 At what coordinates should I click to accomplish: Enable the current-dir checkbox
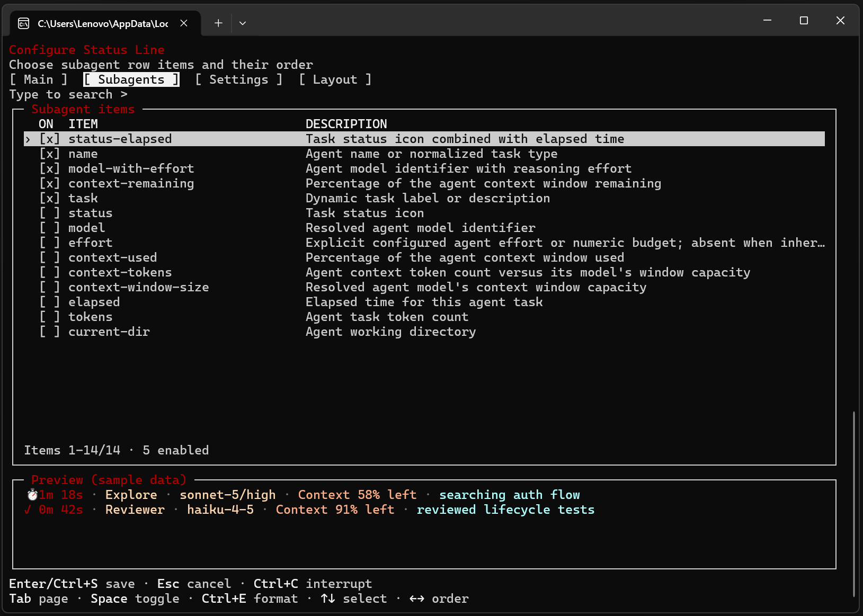point(50,332)
